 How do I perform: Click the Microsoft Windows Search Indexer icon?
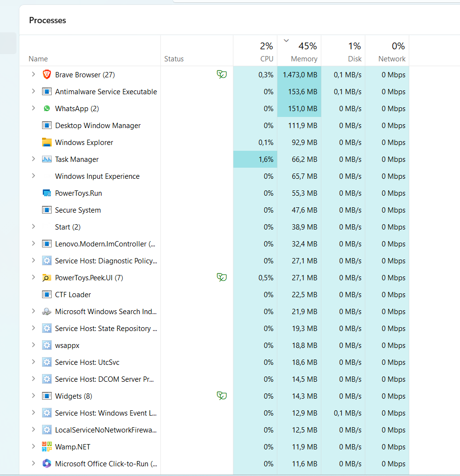tap(47, 311)
